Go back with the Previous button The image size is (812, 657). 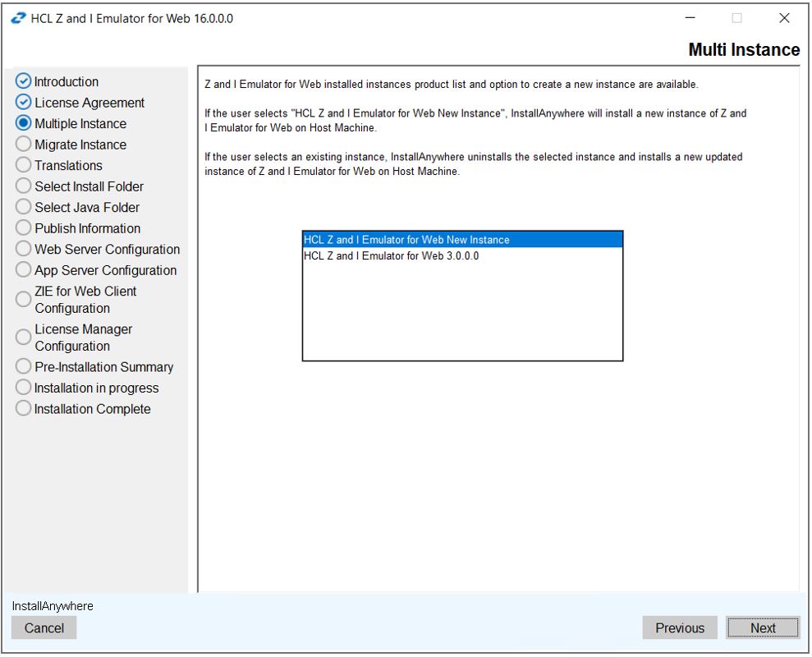point(680,627)
